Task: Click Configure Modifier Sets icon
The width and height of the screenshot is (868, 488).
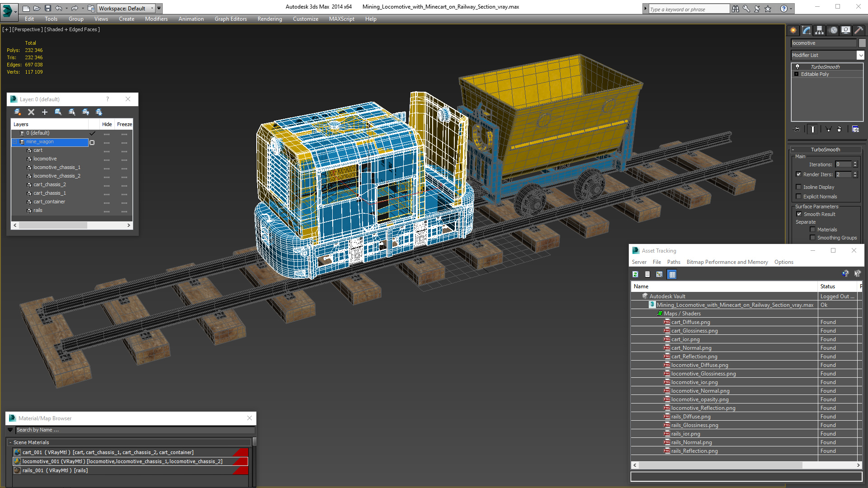Action: 855,129
